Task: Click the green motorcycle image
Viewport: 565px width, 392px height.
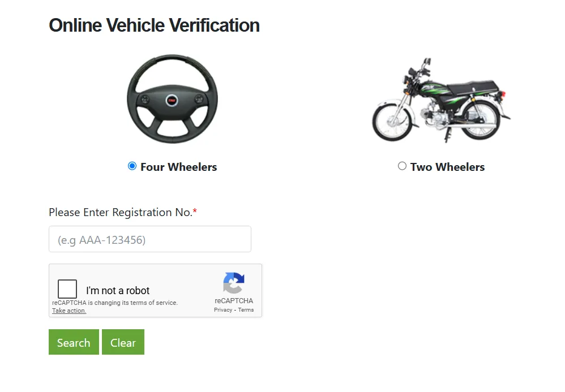Action: click(441, 100)
